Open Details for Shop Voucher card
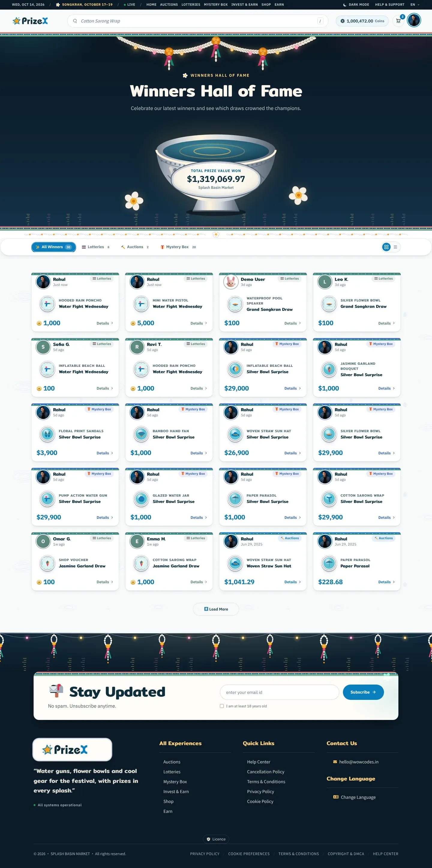This screenshot has height=868, width=432. (105, 582)
